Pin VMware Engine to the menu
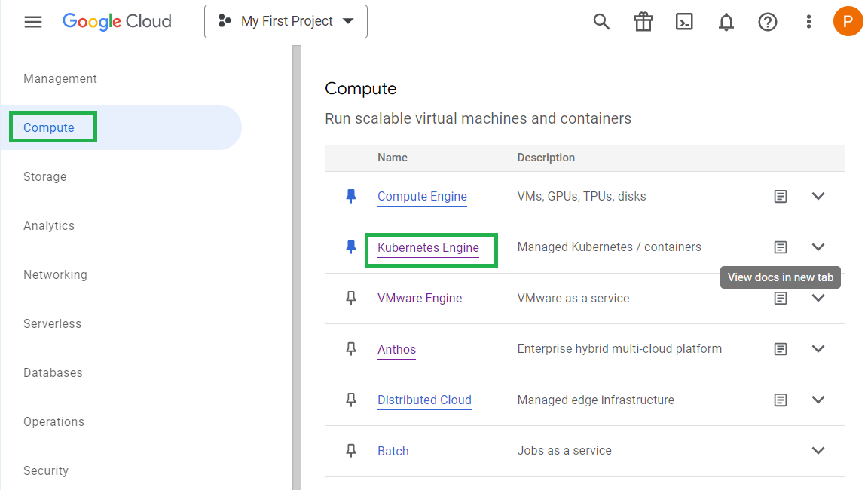 click(x=351, y=298)
